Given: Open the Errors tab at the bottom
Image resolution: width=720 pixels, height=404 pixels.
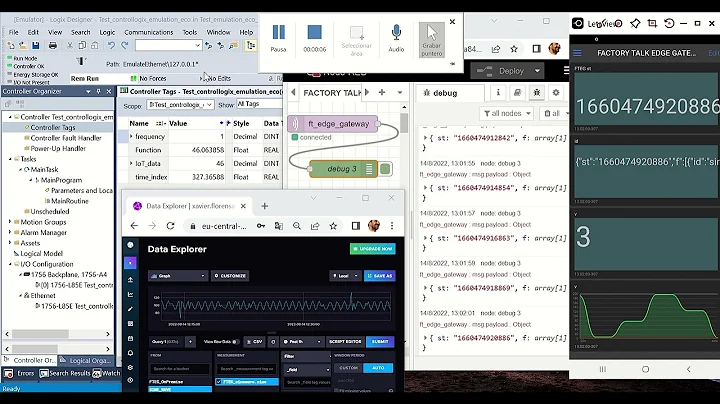Looking at the screenshot, I should point(19,373).
